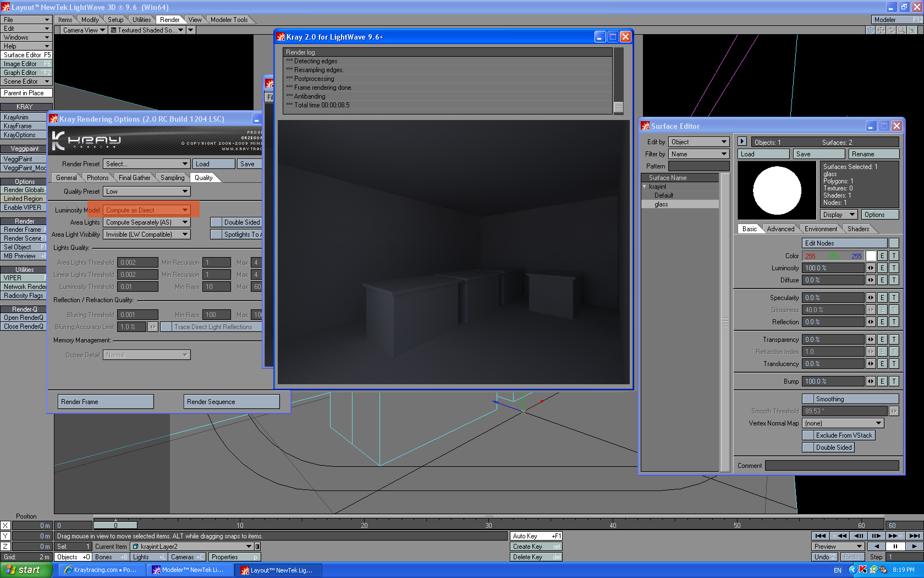Open the Luminosity envelope E button
Image resolution: width=924 pixels, height=578 pixels.
point(882,268)
